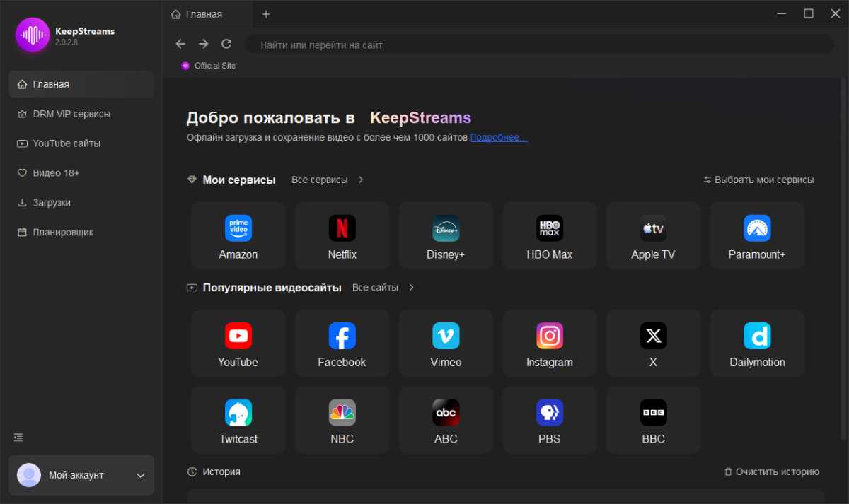The height and width of the screenshot is (504, 849).
Task: Open Загрузки in the sidebar
Action: click(81, 203)
